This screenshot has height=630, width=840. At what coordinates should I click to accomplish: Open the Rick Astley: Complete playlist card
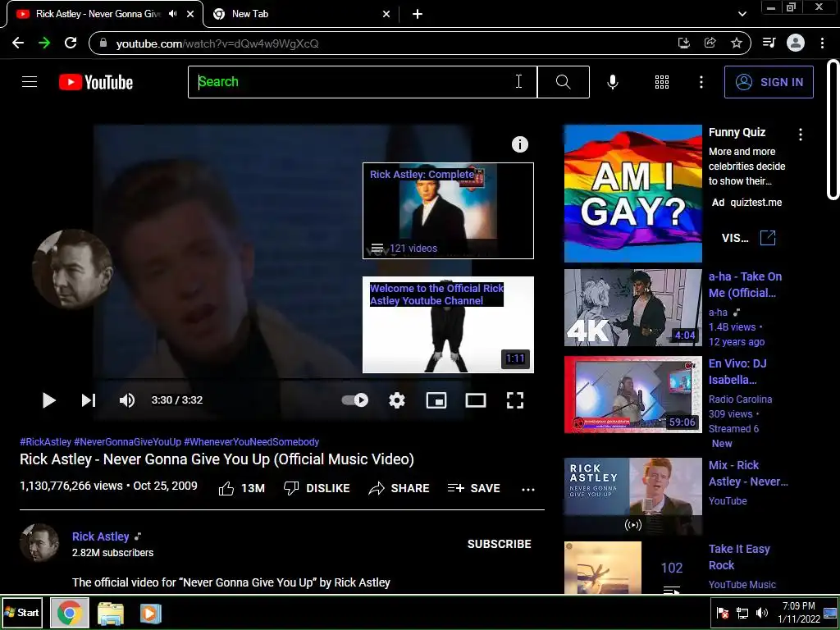click(448, 211)
